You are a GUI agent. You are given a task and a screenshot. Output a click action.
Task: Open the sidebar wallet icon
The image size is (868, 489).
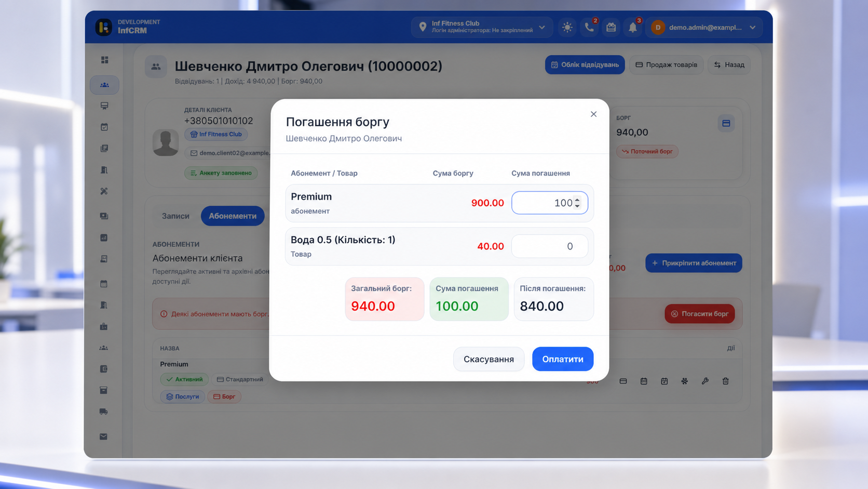[x=104, y=369]
